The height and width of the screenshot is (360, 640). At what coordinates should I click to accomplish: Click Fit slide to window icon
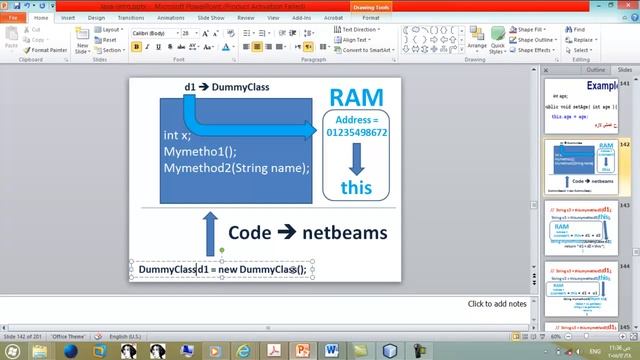(x=633, y=336)
